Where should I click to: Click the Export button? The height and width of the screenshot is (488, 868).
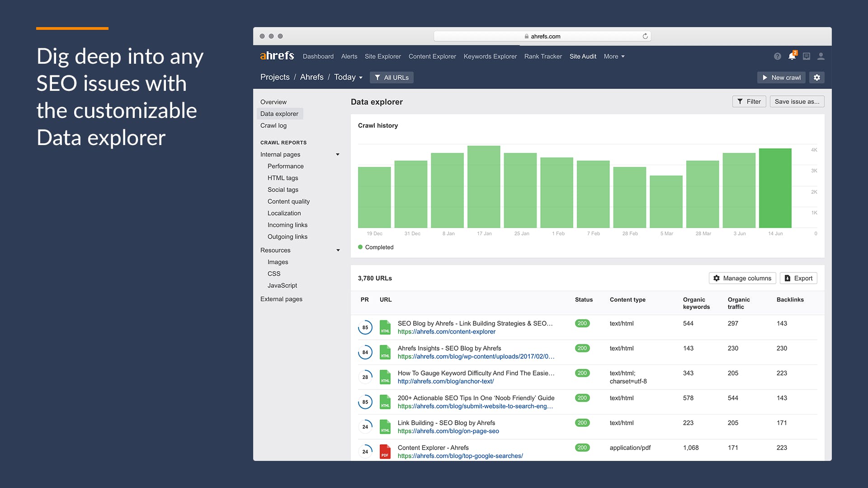(798, 278)
